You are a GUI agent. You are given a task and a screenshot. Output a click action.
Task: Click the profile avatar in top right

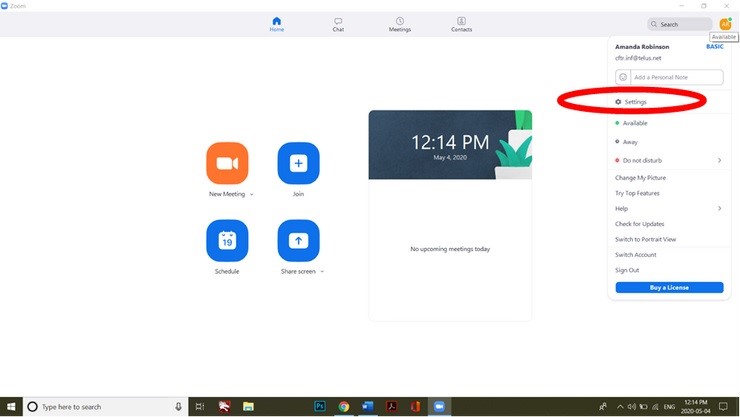[x=725, y=24]
